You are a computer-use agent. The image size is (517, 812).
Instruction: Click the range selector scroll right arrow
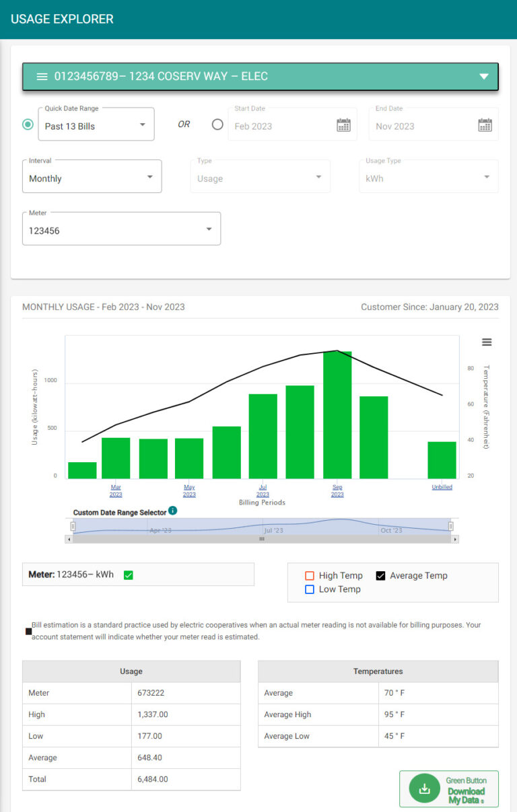pos(455,539)
